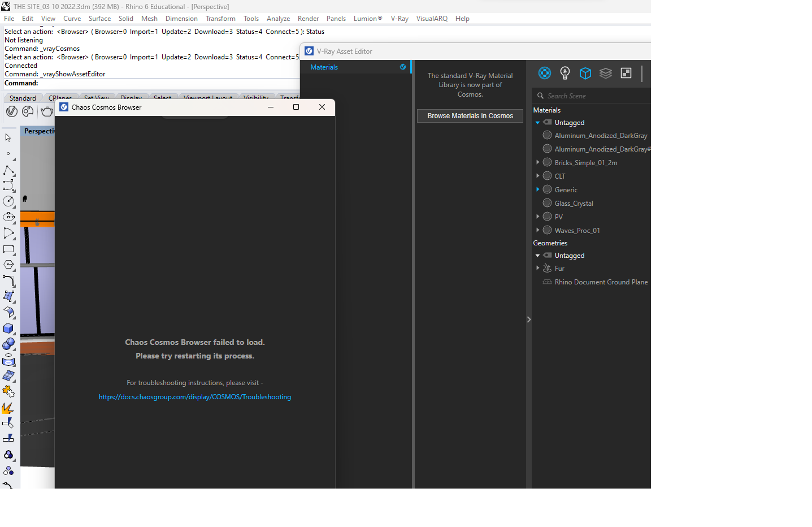
Task: Select the control point Curve tool
Action: point(8,185)
